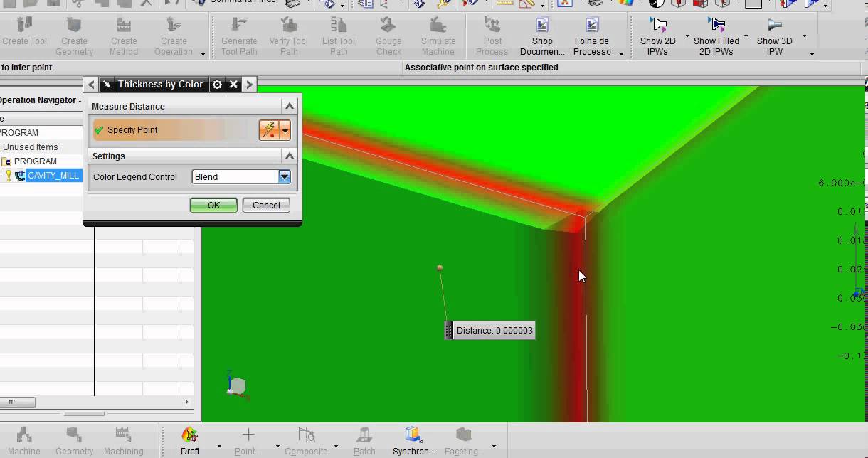
Task: Open Show Filled 2D IPWs dropdown arrow
Action: pos(746,36)
